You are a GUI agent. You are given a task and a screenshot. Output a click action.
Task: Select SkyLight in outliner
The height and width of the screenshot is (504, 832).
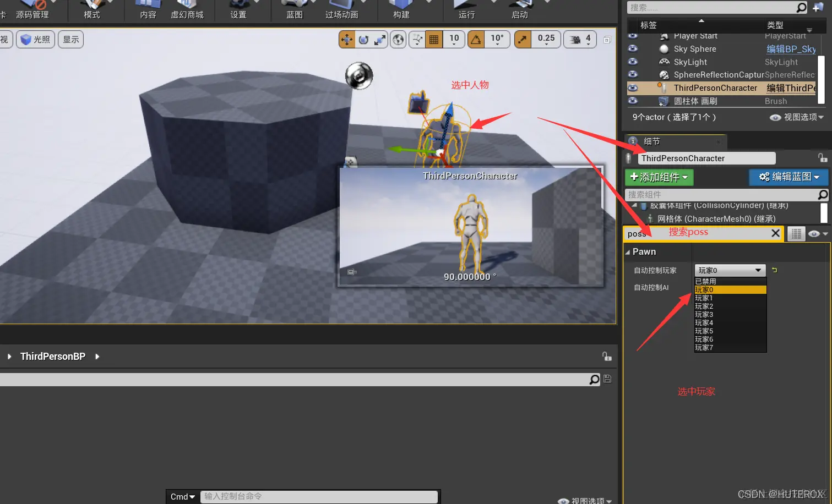690,62
